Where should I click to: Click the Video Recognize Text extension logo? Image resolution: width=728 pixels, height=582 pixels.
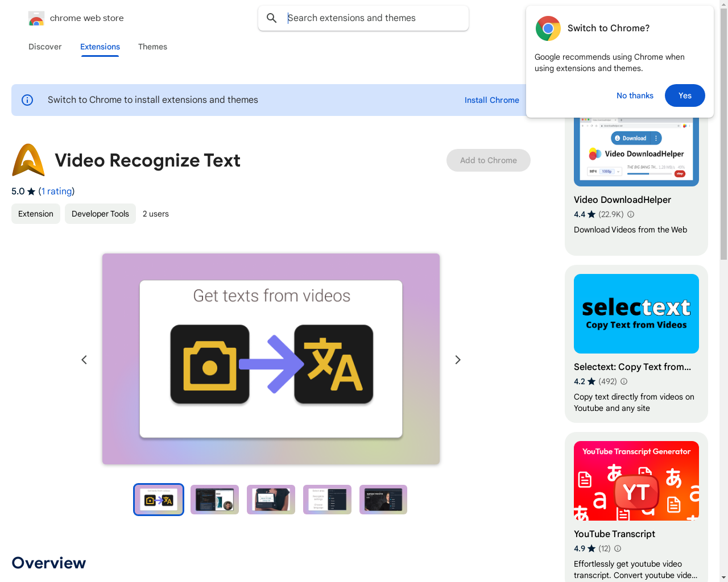pos(28,160)
